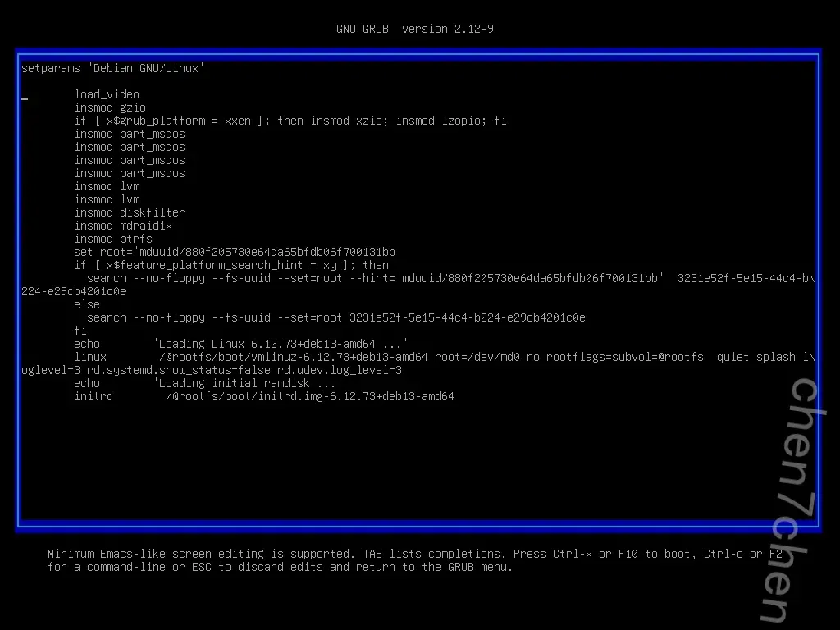Click the "quiet" kernel parameter
The height and width of the screenshot is (630, 840).
click(x=733, y=358)
